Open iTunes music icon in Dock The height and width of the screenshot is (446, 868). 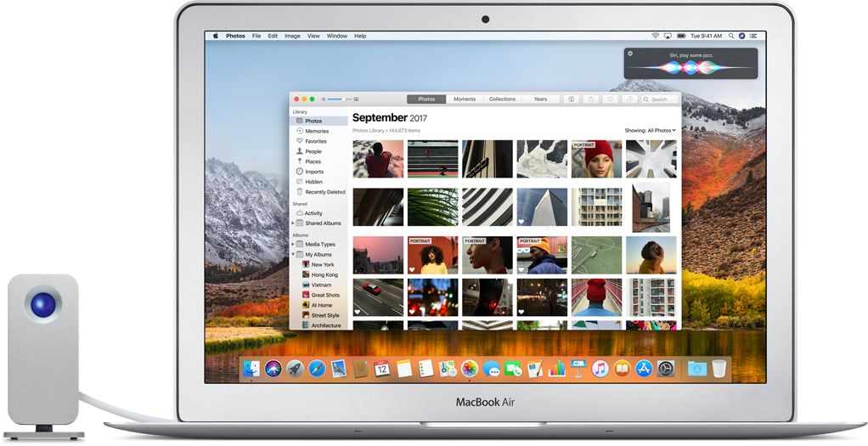[600, 368]
